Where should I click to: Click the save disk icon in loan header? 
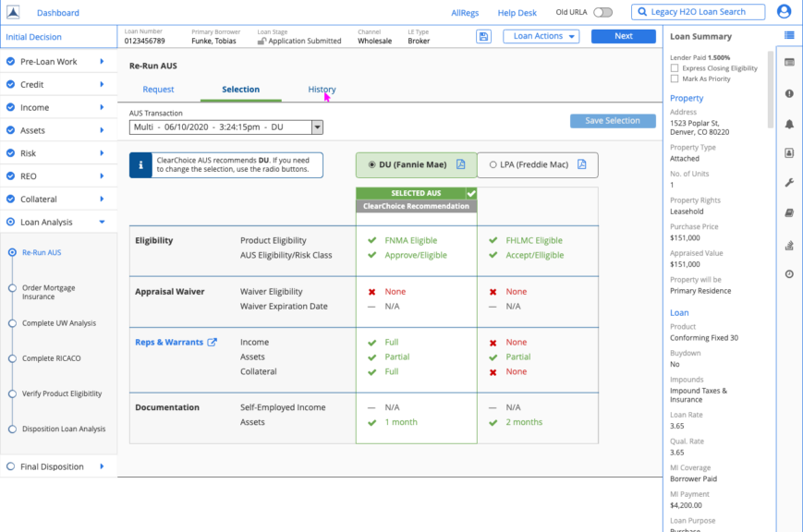(483, 36)
